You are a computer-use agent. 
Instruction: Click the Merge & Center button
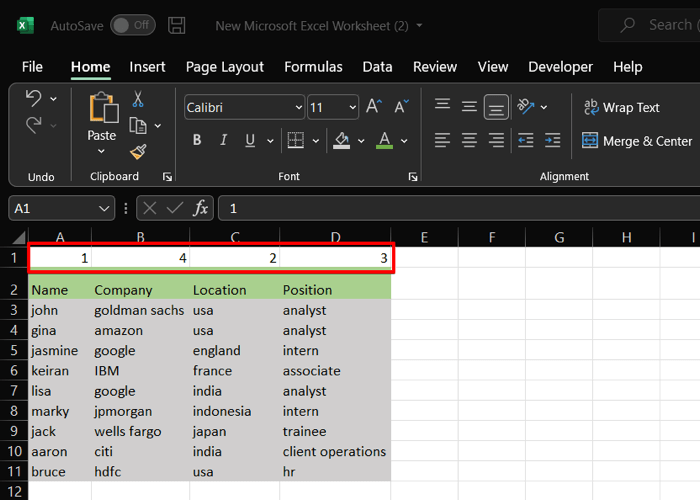point(637,141)
